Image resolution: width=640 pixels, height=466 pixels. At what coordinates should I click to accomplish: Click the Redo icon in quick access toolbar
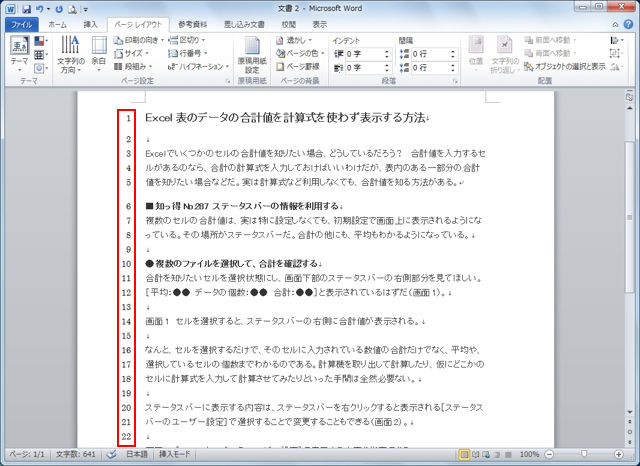59,9
